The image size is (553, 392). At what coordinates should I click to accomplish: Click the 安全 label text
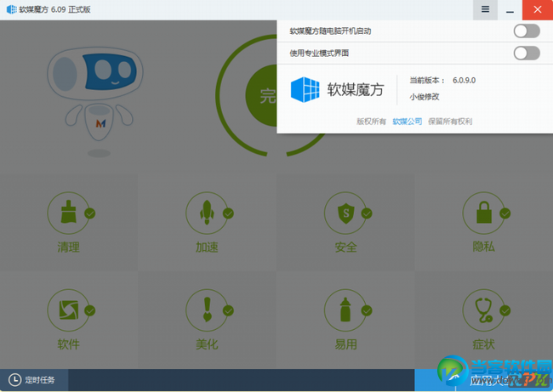pos(345,247)
